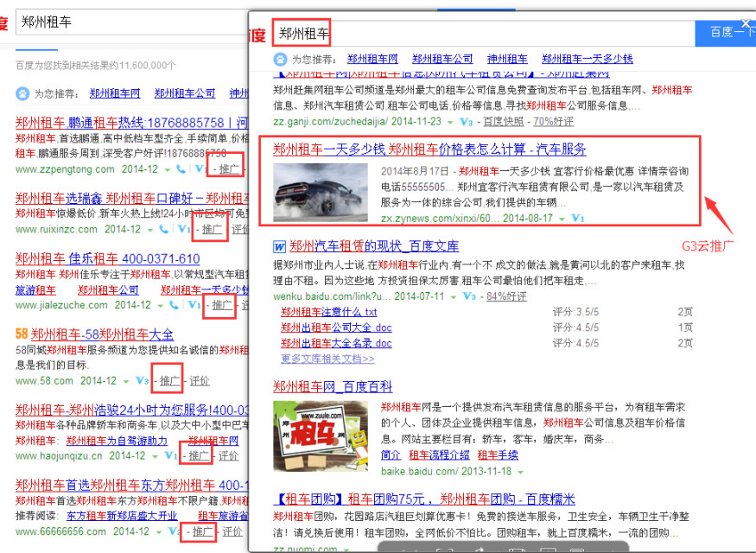Open 郑州租车-58郑州租车大全 result title
The height and width of the screenshot is (553, 756).
pos(102,334)
